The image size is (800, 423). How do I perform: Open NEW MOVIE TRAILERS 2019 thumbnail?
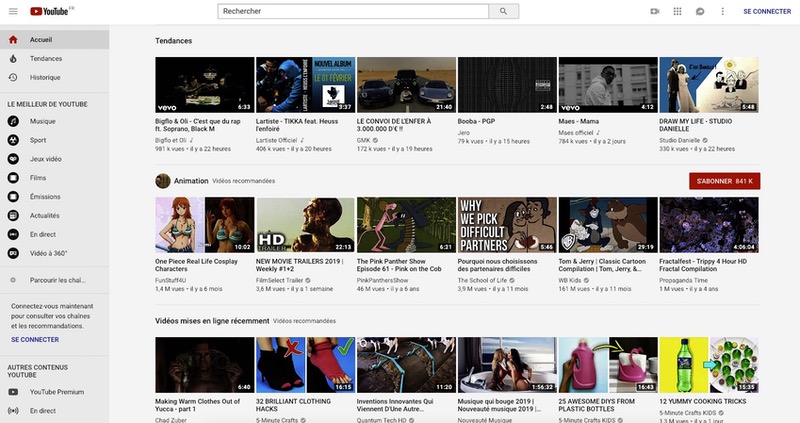[305, 225]
